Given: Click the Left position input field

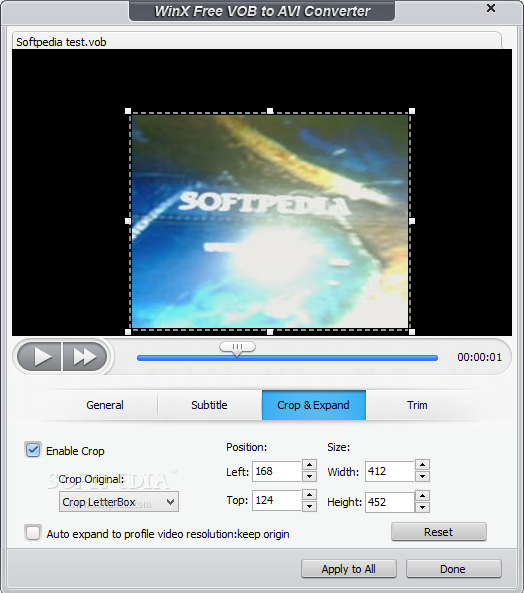Looking at the screenshot, I should pos(277,471).
